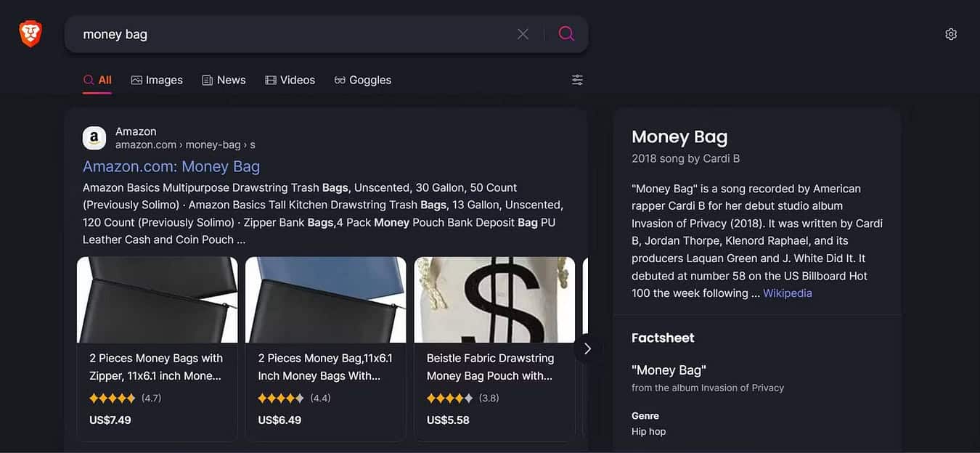
Task: Open 2 Pieces Money Bag,11x6.1 product image
Action: 326,300
